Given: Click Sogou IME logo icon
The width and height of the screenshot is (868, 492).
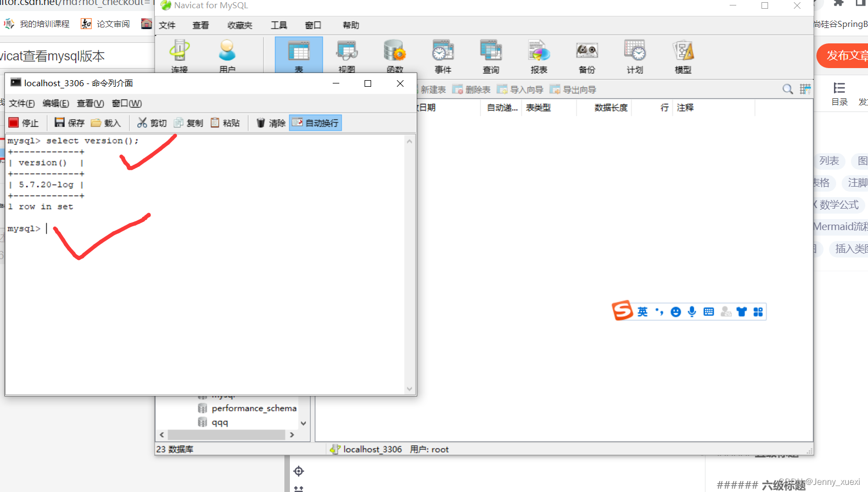Looking at the screenshot, I should pyautogui.click(x=623, y=311).
